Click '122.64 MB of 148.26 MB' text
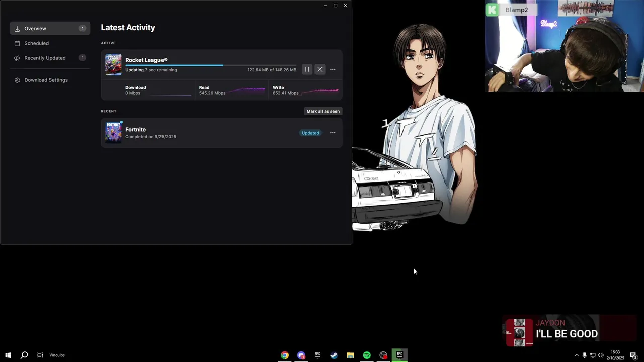The image size is (644, 362). [x=272, y=70]
